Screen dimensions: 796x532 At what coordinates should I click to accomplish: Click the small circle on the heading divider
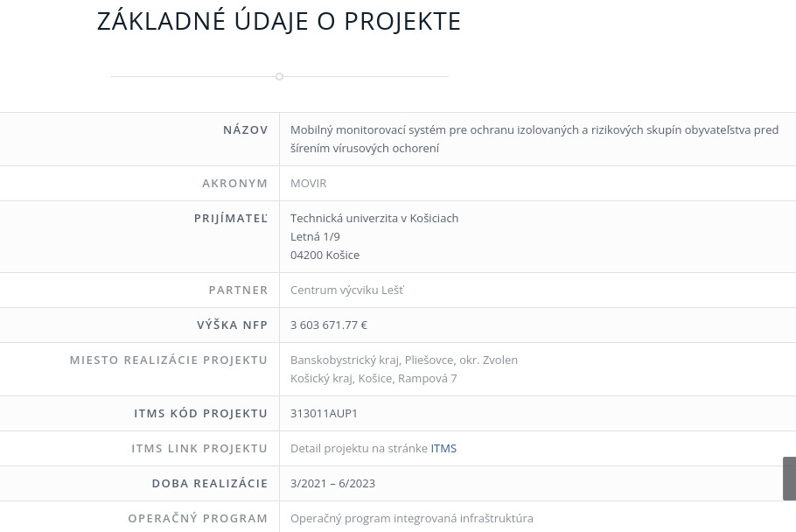tap(279, 77)
